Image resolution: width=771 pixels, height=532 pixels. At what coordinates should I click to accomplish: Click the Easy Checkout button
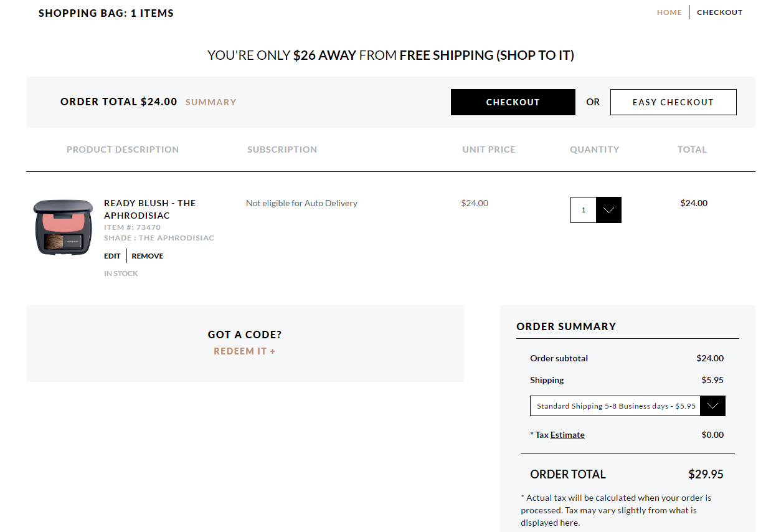pyautogui.click(x=673, y=102)
